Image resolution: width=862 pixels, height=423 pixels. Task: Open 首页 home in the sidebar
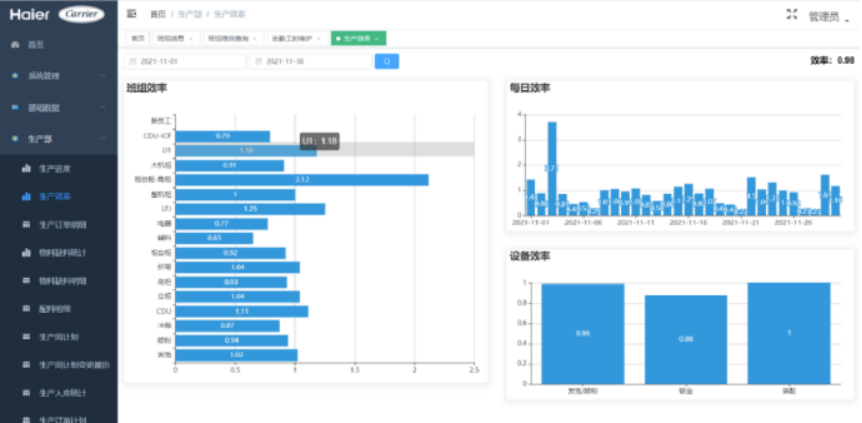tap(36, 45)
